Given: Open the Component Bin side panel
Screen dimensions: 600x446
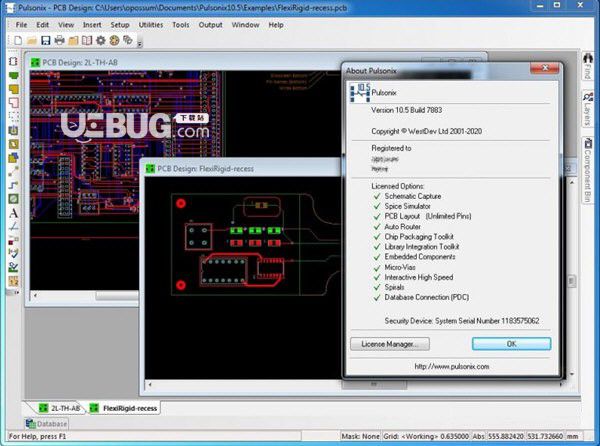Looking at the screenshot, I should pos(588,171).
